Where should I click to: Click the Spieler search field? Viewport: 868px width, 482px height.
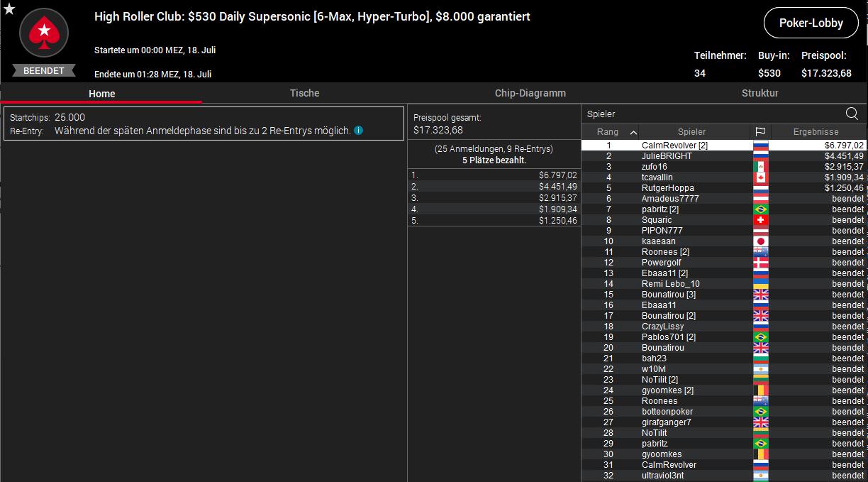click(x=713, y=114)
